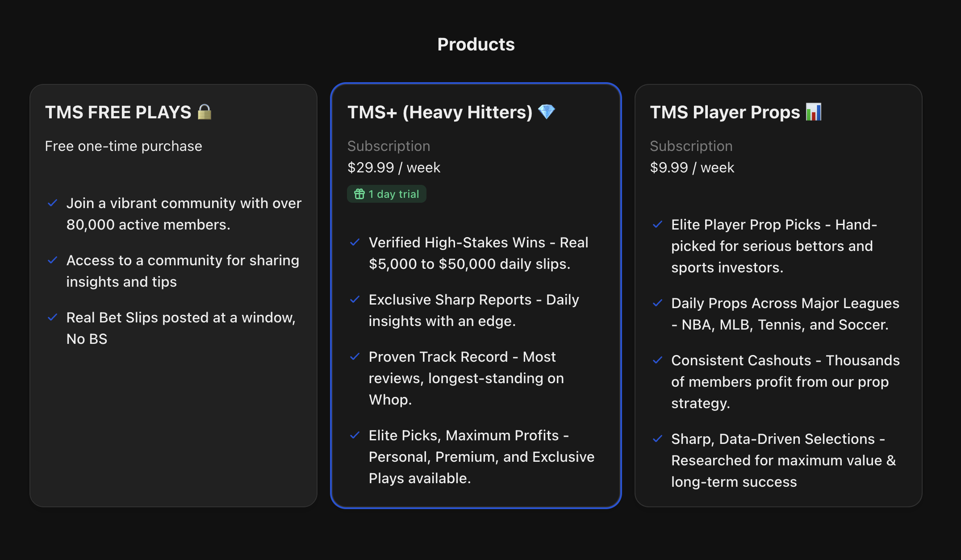Open the TMS Player Props title
The height and width of the screenshot is (560, 961).
(725, 113)
